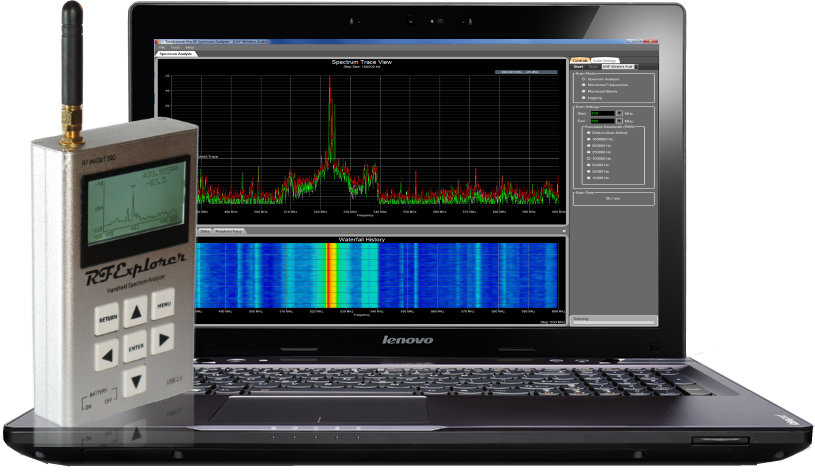Viewport: 815px width, 475px height.
Task: Open the File menu
Action: click(x=162, y=47)
